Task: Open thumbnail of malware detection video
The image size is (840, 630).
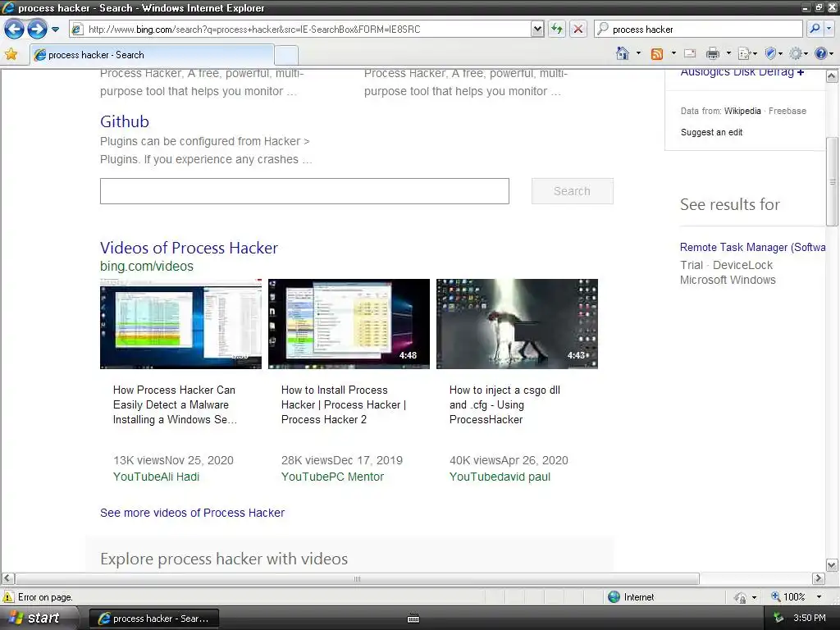Action: tap(181, 323)
